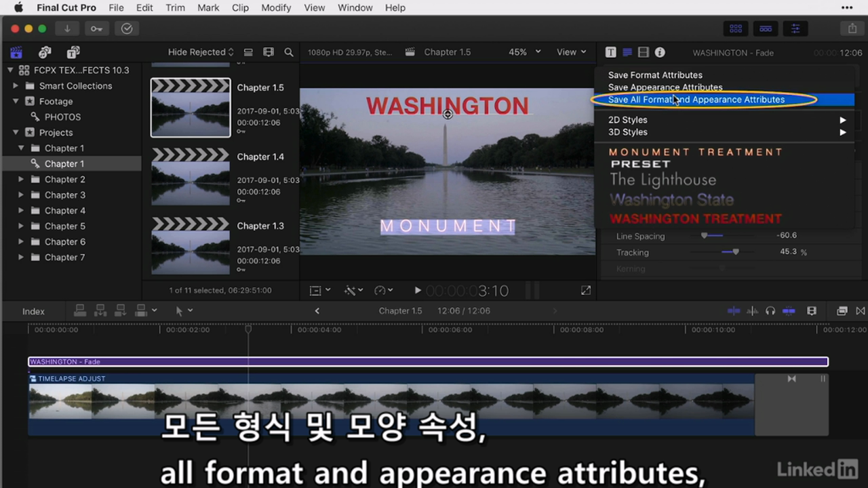Image resolution: width=868 pixels, height=488 pixels.
Task: Show the Effects browser icon
Action: [x=842, y=310]
